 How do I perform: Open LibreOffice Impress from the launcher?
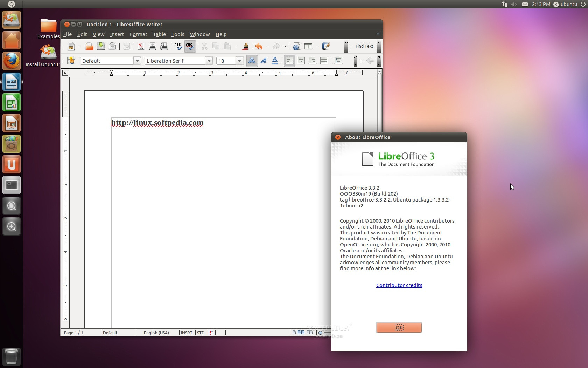pos(12,123)
